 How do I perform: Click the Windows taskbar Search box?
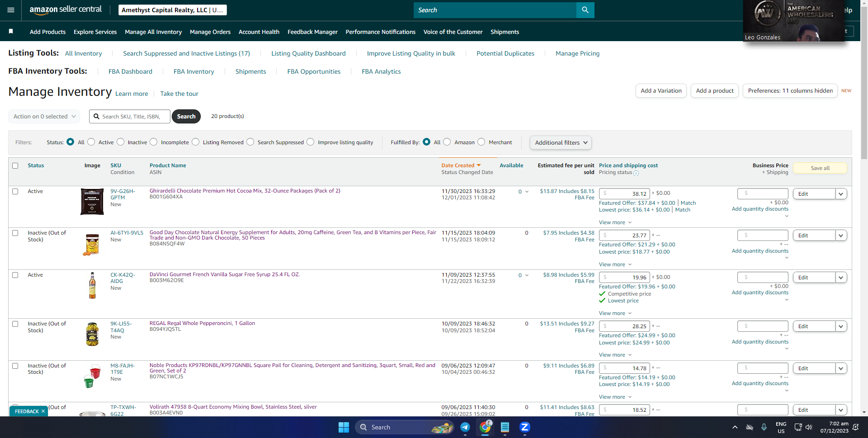[404, 427]
